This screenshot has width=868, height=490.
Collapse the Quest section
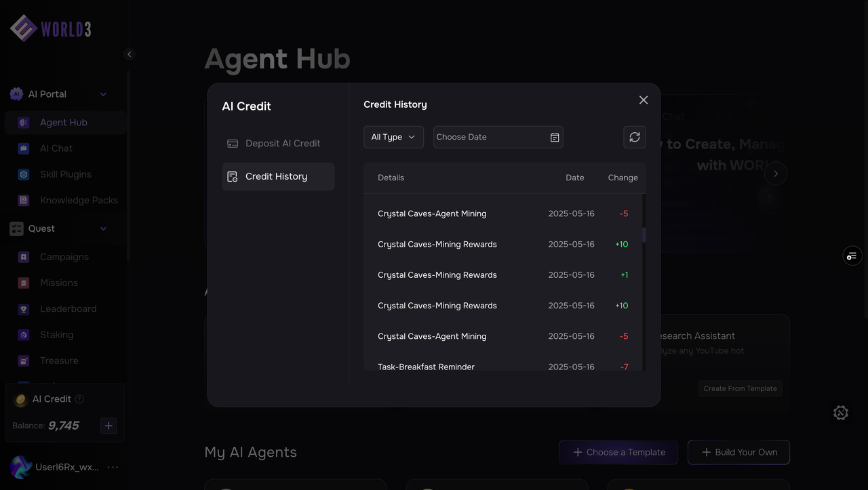[x=103, y=228]
